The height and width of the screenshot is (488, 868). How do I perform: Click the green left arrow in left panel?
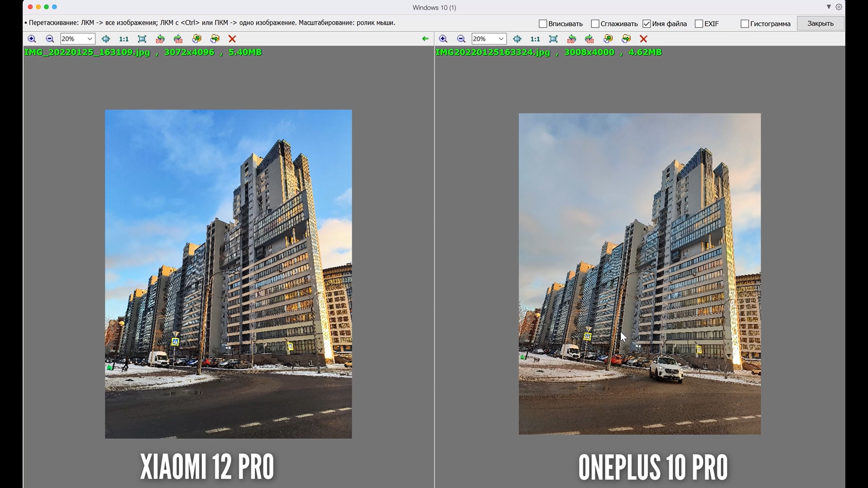[x=425, y=39]
